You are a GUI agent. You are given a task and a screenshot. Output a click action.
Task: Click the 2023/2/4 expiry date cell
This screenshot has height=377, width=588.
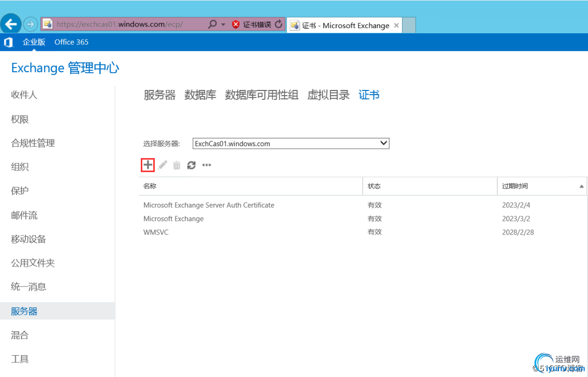516,205
